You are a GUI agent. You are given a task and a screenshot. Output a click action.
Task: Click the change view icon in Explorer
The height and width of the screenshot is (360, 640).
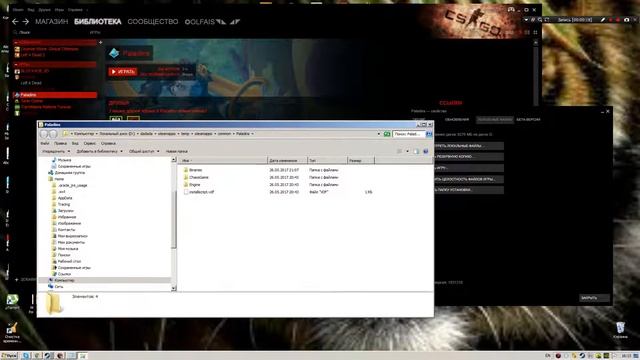(x=400, y=151)
